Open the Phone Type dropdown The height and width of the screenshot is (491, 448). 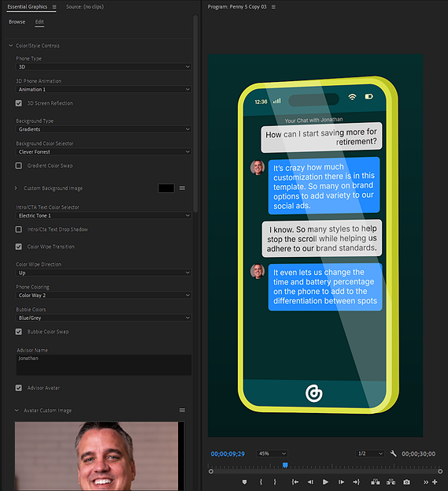click(104, 67)
